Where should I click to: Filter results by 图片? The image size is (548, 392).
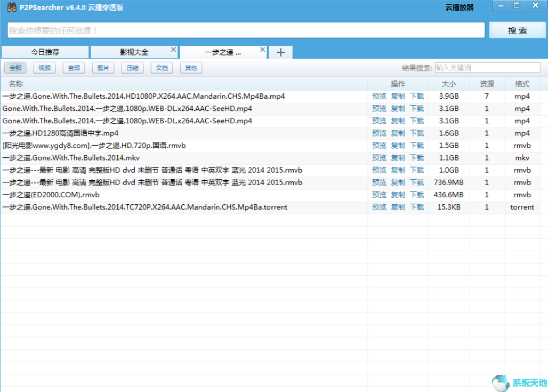pos(103,68)
